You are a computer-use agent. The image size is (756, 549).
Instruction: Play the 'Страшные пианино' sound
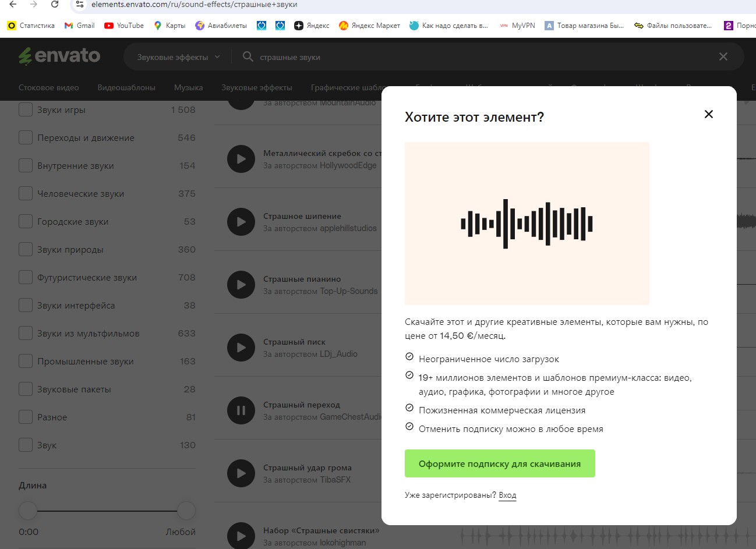[241, 285]
